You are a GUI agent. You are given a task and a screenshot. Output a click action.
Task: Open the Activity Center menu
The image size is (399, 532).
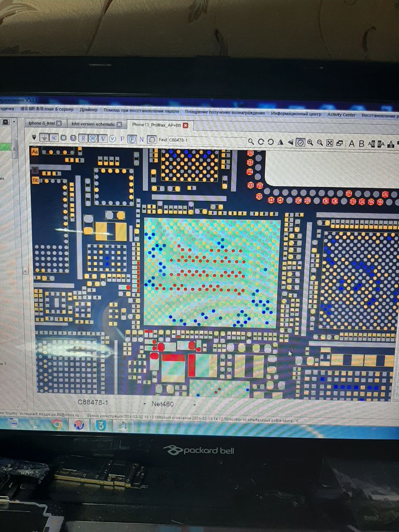click(x=341, y=115)
